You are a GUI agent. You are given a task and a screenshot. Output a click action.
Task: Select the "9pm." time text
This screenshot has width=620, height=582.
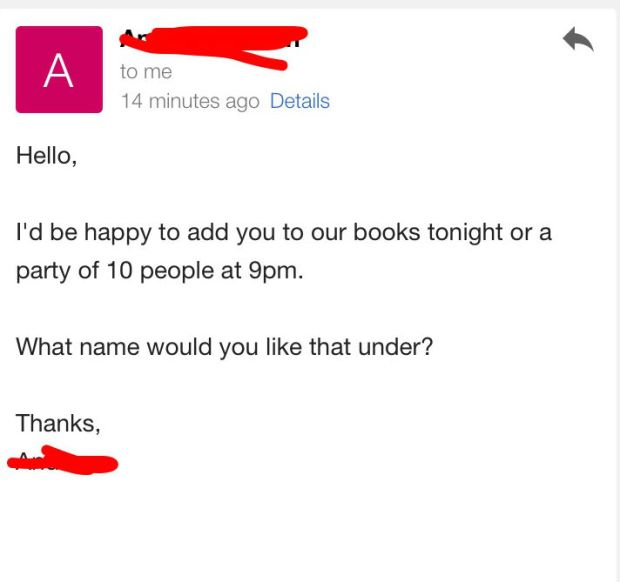pyautogui.click(x=274, y=271)
